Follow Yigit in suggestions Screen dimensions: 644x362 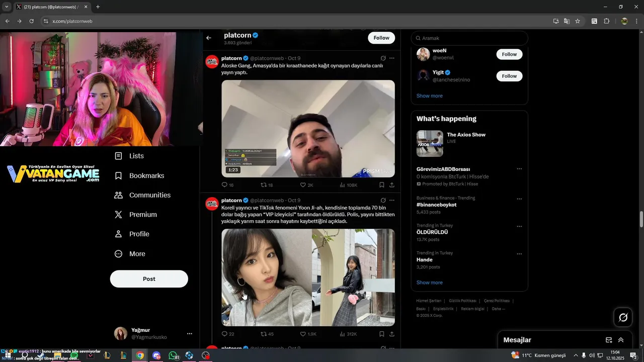[x=509, y=76]
